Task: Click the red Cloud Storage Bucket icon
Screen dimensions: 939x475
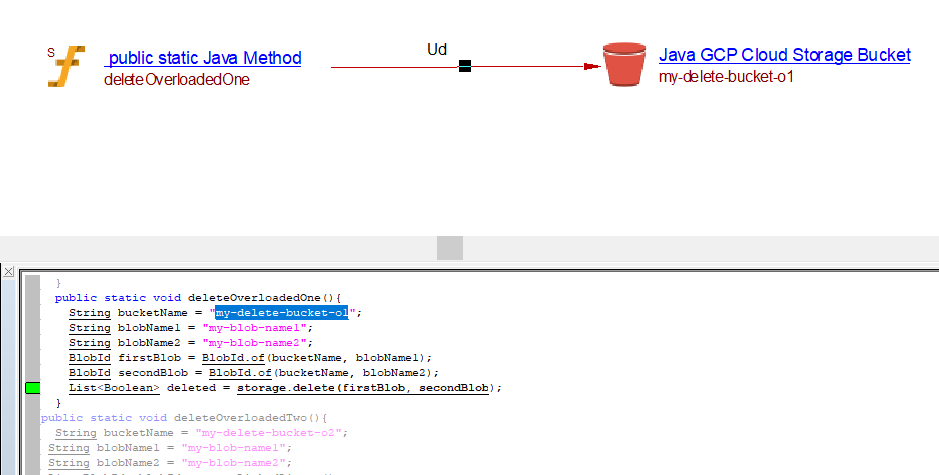Action: pyautogui.click(x=625, y=64)
